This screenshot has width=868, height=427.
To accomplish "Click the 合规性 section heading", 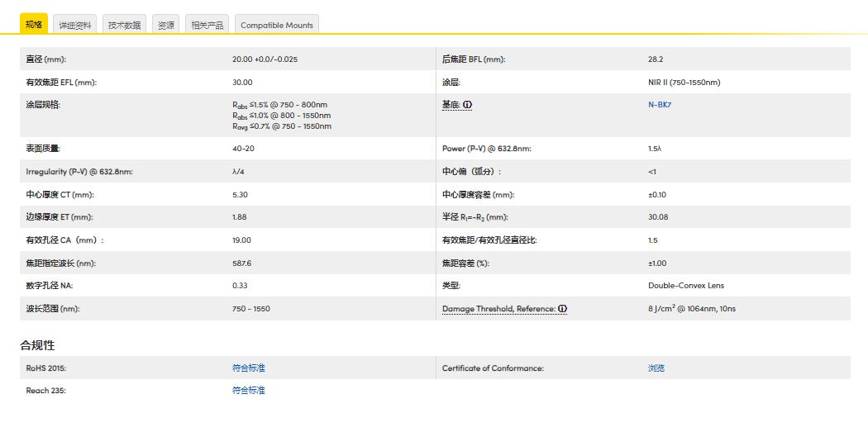I will (37, 345).
